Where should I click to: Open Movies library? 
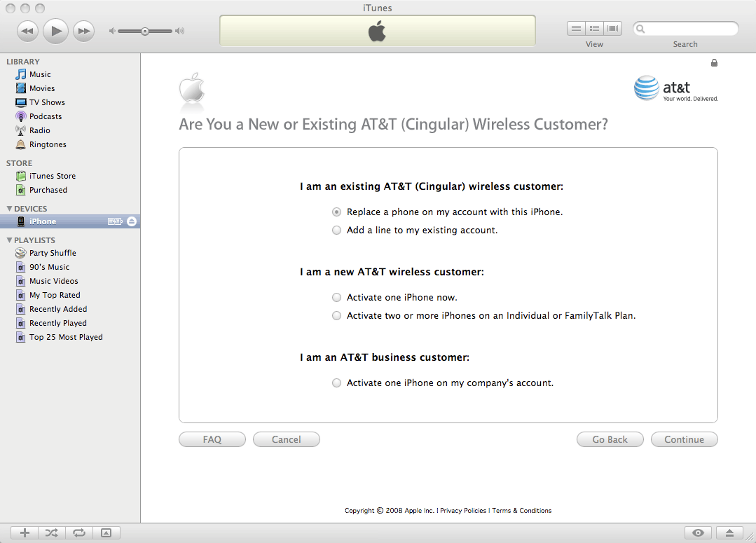[x=70, y=88]
